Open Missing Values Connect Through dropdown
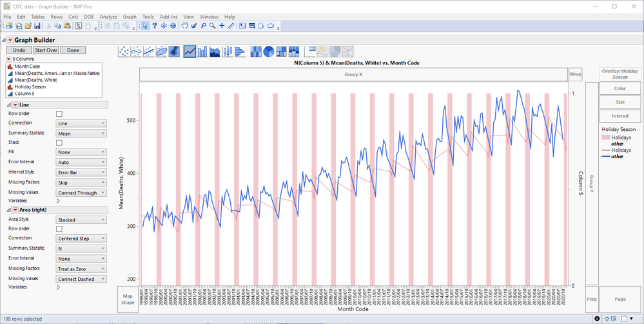This screenshot has height=324, width=644. (81, 192)
